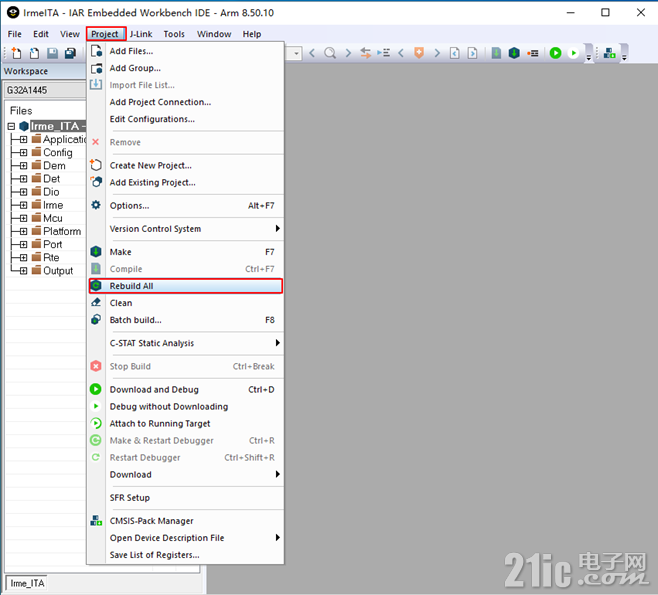Expand the Det folder node

coord(24,179)
